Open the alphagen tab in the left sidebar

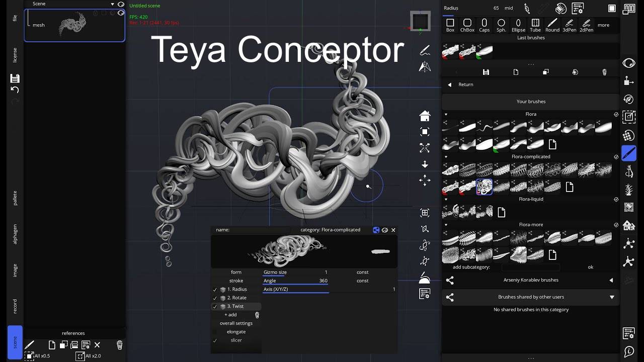click(x=15, y=234)
